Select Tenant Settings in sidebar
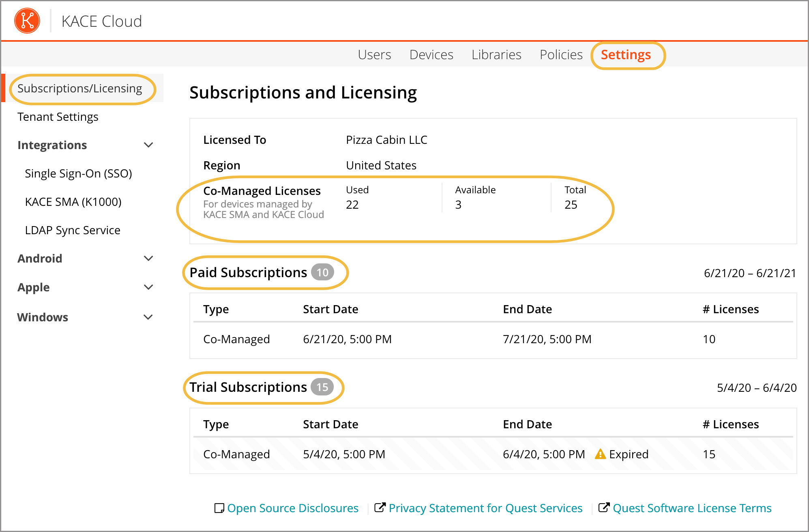Image resolution: width=809 pixels, height=532 pixels. click(58, 117)
